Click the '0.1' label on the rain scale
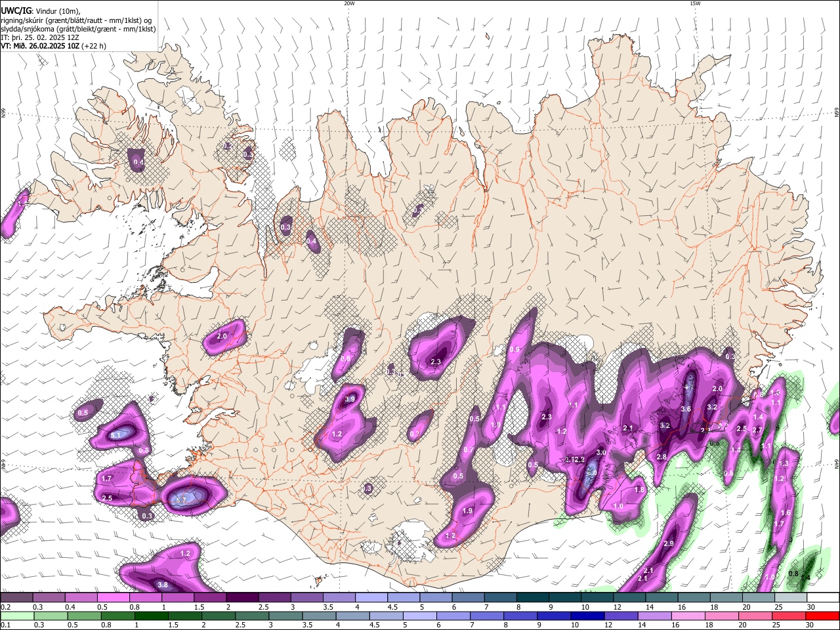The width and height of the screenshot is (840, 630). pos(5,625)
